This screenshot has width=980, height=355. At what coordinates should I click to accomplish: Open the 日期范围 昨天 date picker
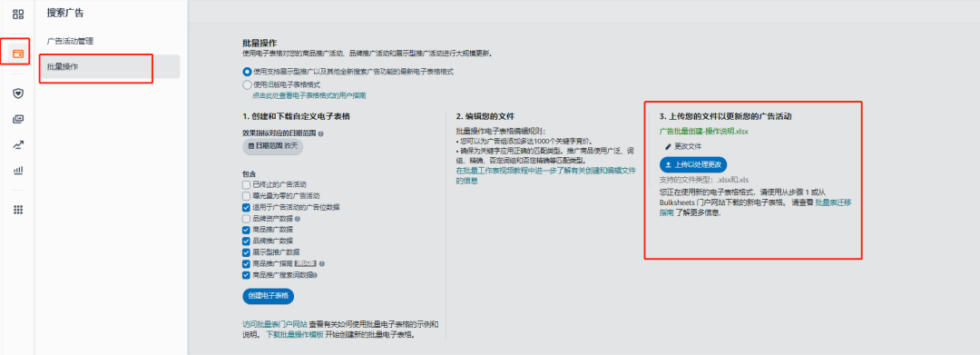tap(272, 146)
